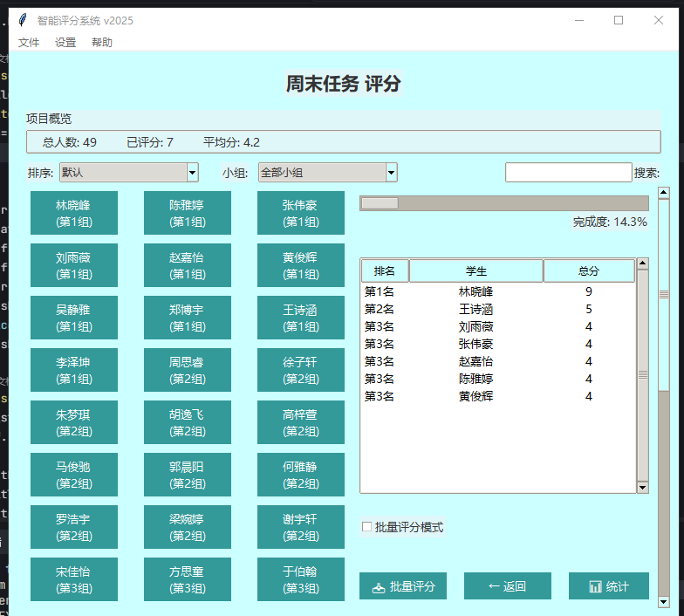Open the 帮助 menu
Image resolution: width=684 pixels, height=616 pixels.
(102, 42)
